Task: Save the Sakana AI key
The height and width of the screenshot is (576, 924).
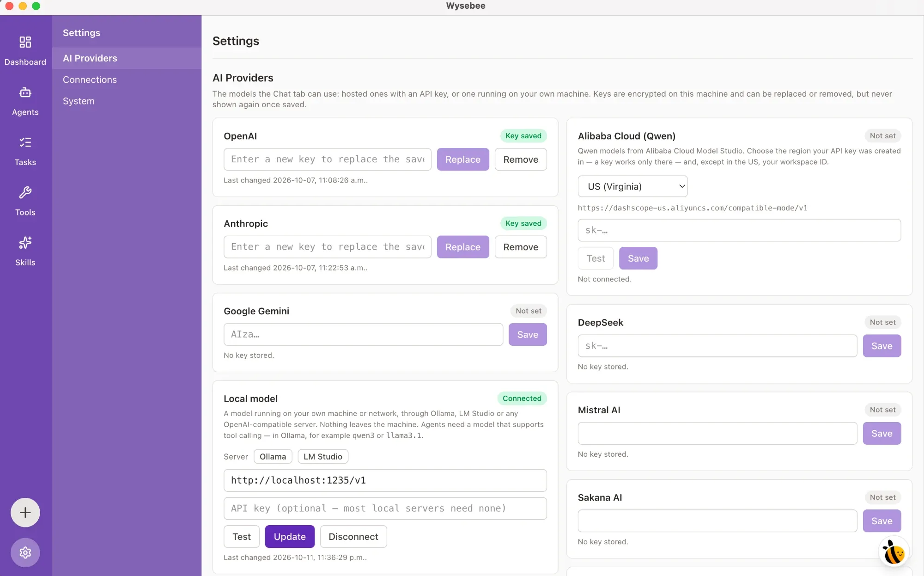Action: [x=882, y=521]
